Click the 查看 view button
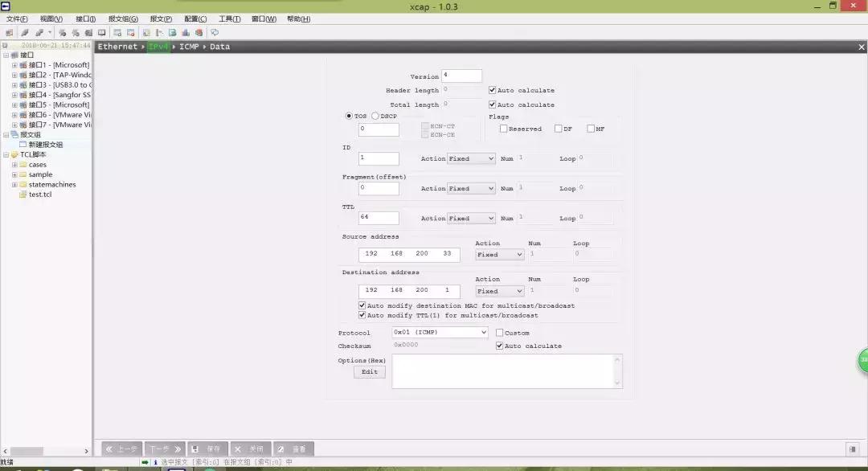This screenshot has height=471, width=868. 293,448
